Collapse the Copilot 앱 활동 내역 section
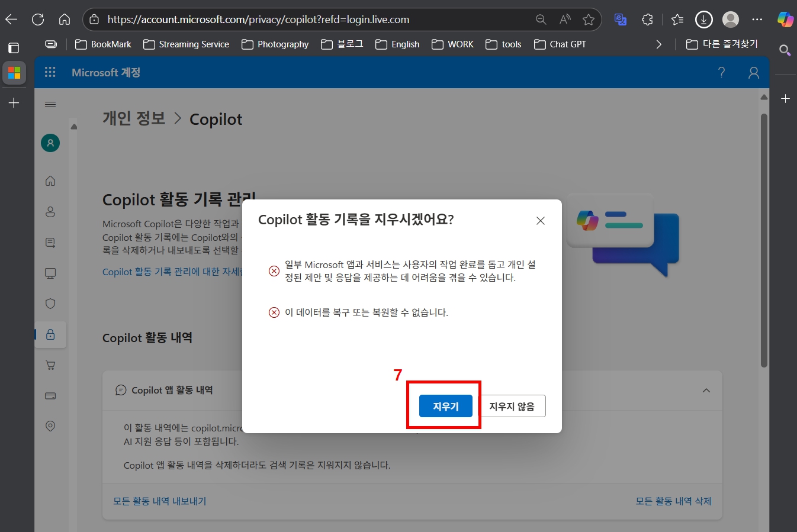Image resolution: width=797 pixels, height=532 pixels. tap(706, 391)
